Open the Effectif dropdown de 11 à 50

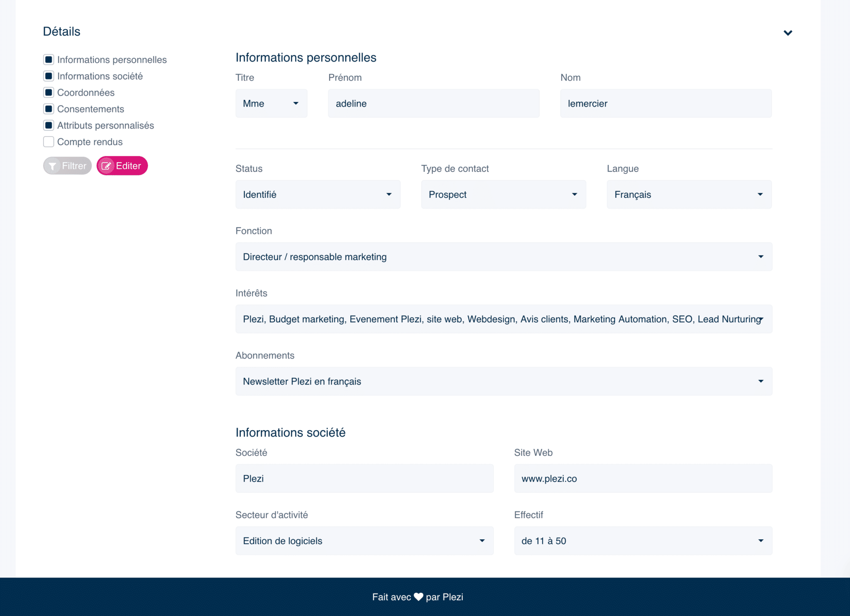pyautogui.click(x=643, y=541)
